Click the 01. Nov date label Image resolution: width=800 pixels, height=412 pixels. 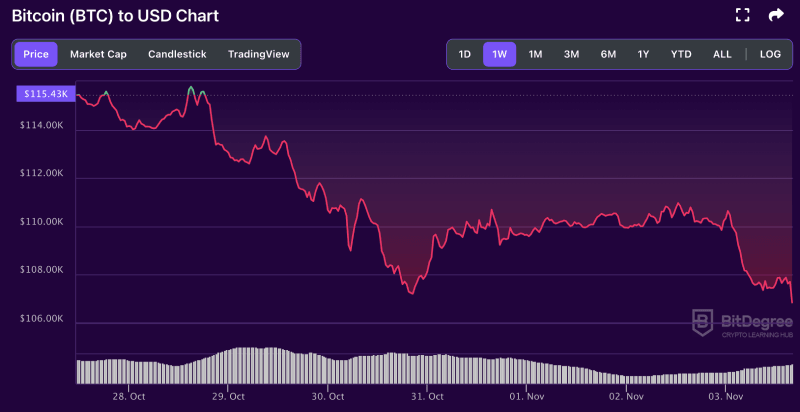[x=527, y=396]
